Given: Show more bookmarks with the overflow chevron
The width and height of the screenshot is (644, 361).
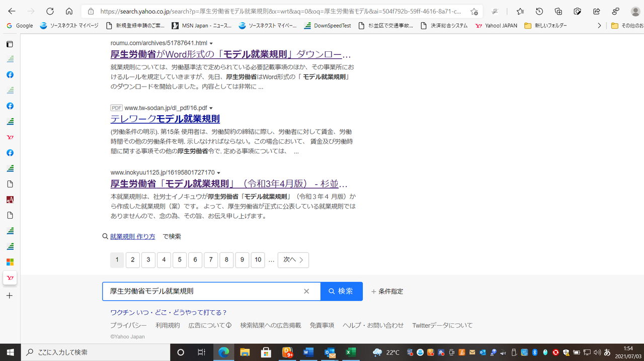Looking at the screenshot, I should (599, 26).
